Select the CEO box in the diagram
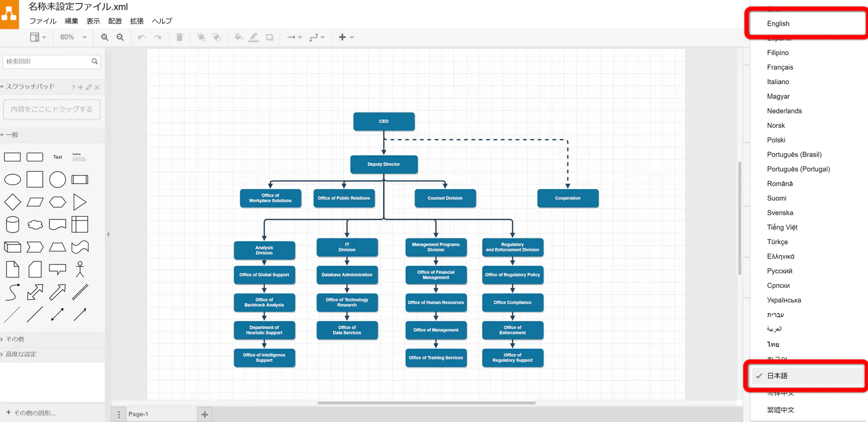The width and height of the screenshot is (868, 422). 384,121
